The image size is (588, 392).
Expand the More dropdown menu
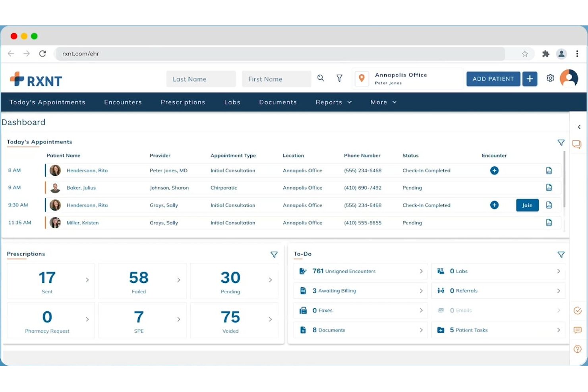click(x=383, y=102)
